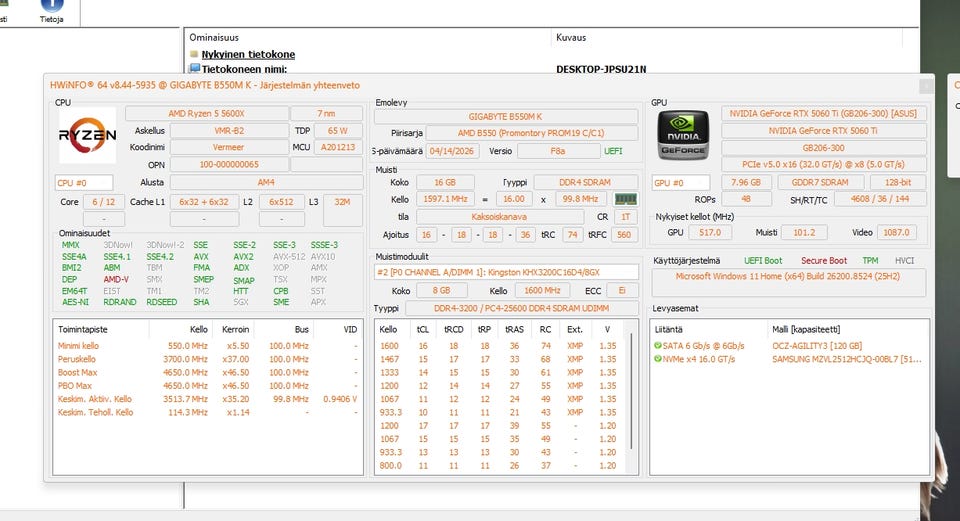Click the 560 tRFC value
Viewport: 960px width, 521px height.
624,234
